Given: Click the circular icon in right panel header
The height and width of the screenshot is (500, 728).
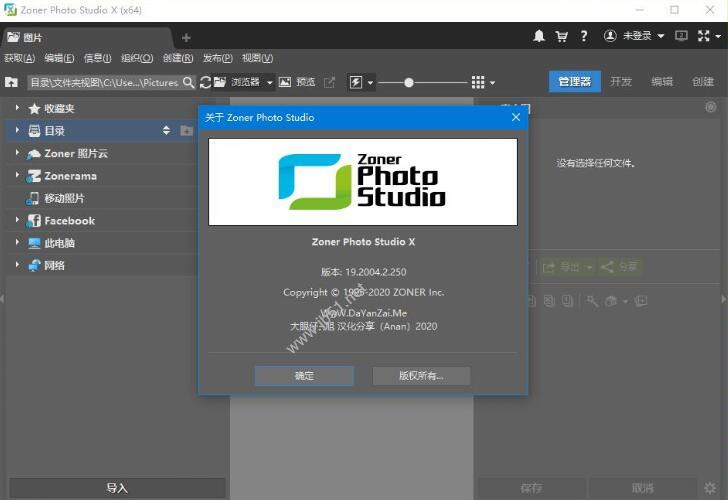Looking at the screenshot, I should (x=710, y=107).
